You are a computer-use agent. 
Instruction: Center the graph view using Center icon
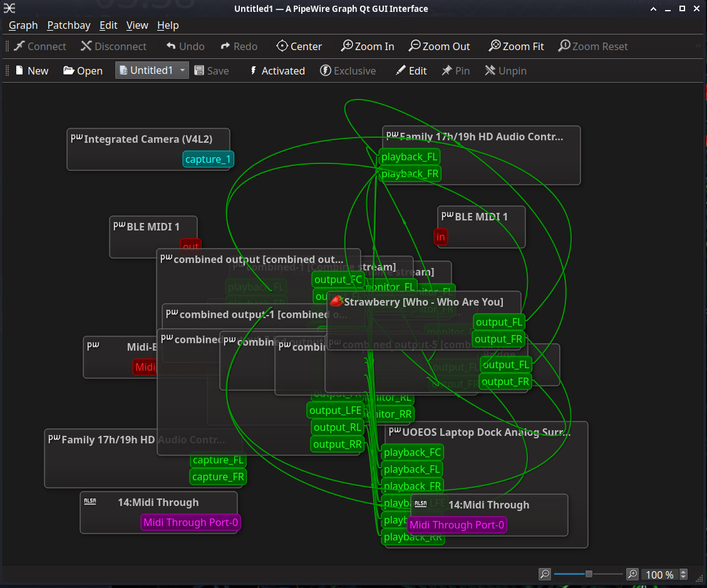282,46
